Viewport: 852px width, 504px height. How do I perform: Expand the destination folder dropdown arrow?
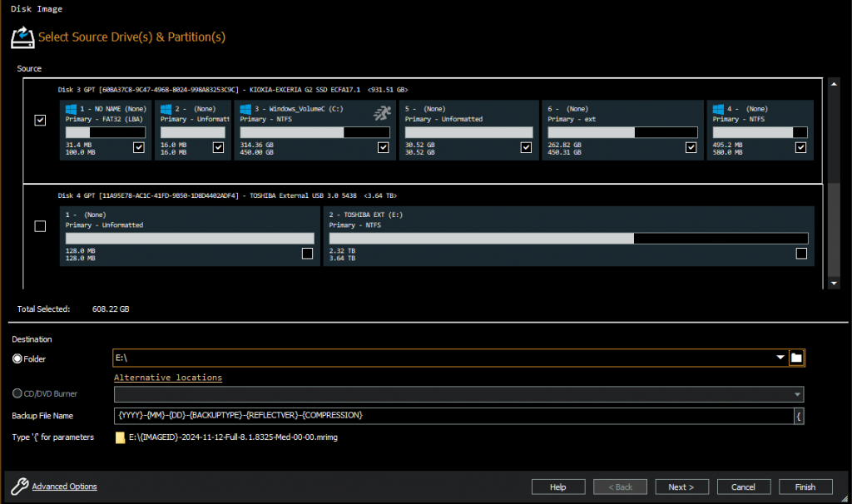point(780,358)
